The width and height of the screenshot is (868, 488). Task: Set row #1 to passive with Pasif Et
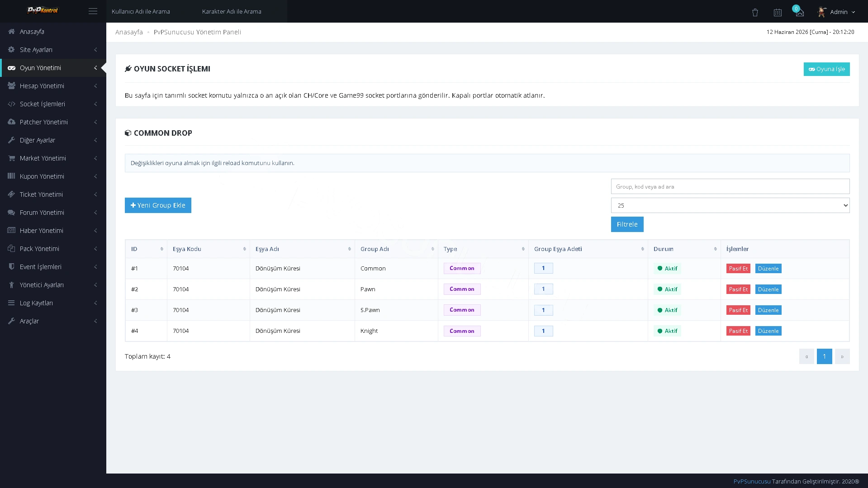738,269
